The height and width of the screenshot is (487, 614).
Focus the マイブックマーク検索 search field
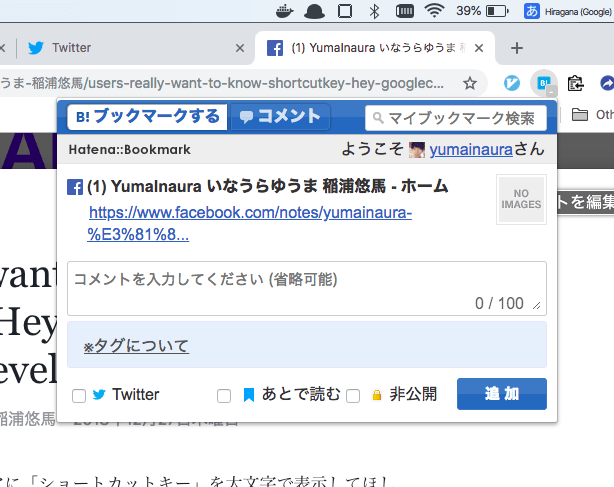(x=456, y=118)
